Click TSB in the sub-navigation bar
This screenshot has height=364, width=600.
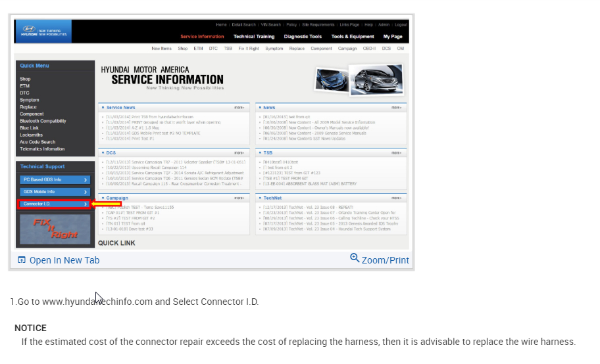coord(228,49)
